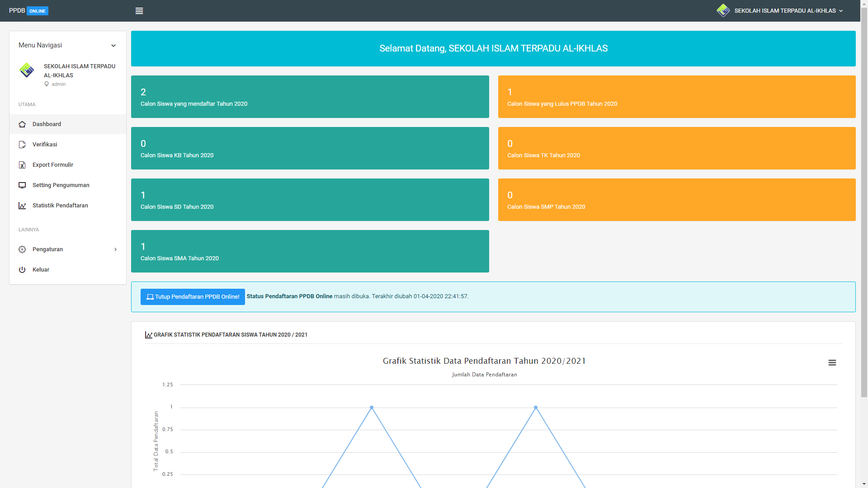Open the SEKOLAH ISLAM TERPADU AL-IKHLAS account dropdown
Screen dimensions: 868x488
(x=788, y=11)
